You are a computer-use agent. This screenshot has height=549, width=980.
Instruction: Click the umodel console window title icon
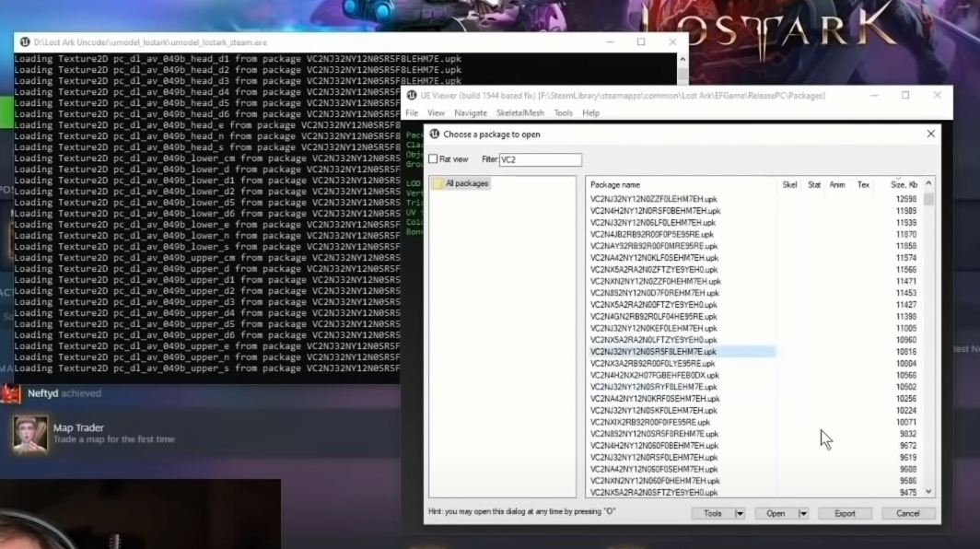[25, 42]
